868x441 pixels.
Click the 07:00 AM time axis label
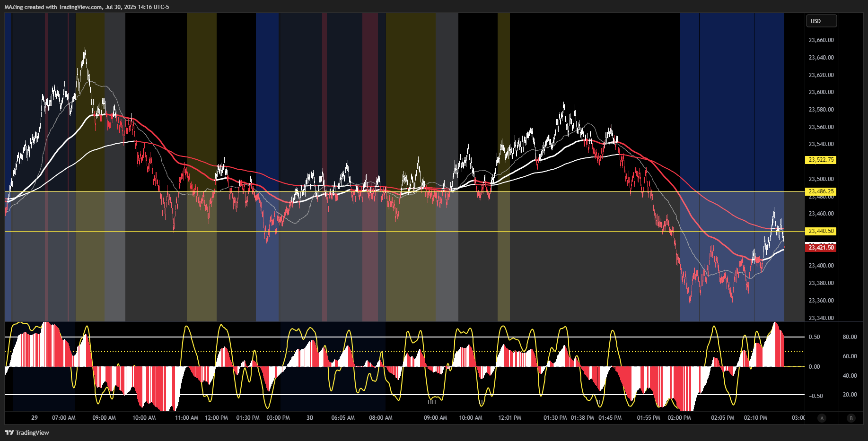tap(64, 418)
